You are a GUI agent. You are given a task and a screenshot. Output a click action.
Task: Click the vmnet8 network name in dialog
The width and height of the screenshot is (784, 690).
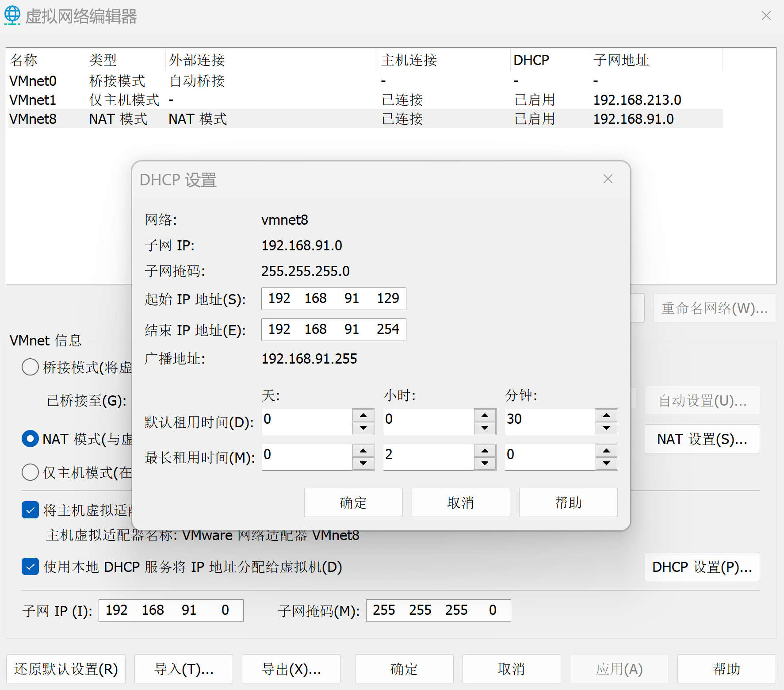[285, 220]
